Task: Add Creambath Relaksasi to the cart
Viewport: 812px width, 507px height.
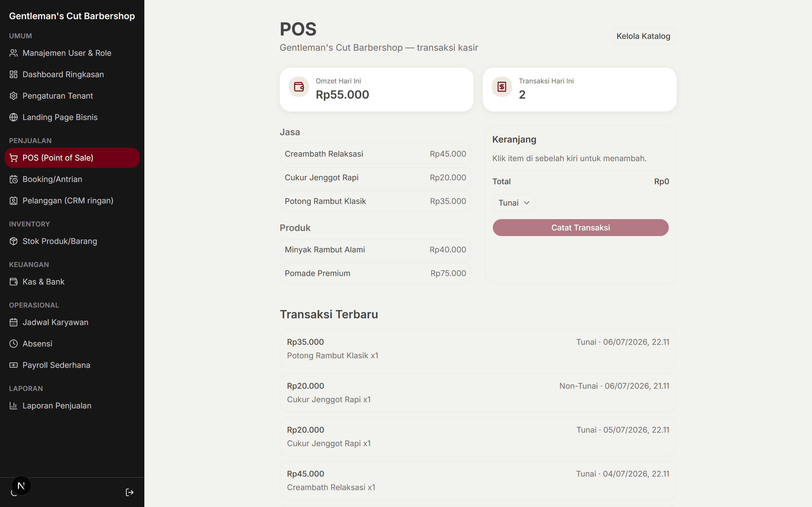Action: tap(375, 154)
